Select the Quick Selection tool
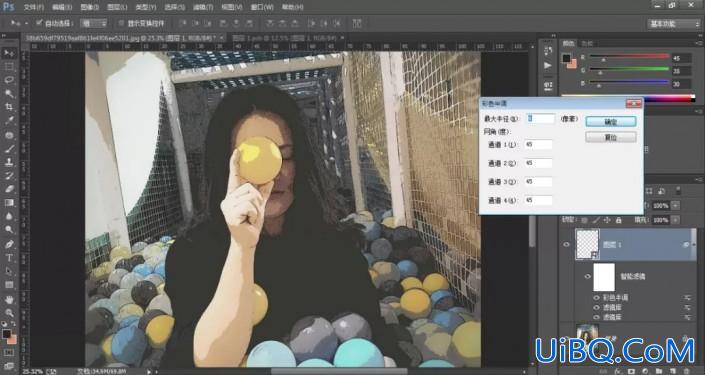This screenshot has height=375, width=705. 9,94
